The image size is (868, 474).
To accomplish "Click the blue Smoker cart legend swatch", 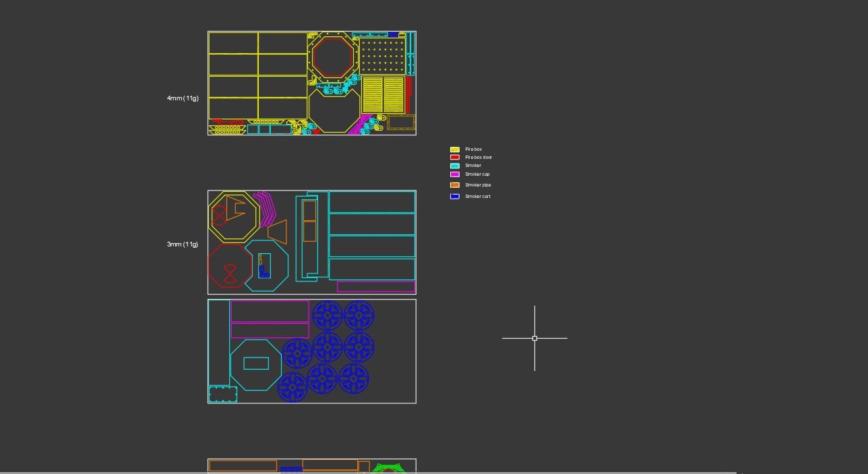I will (x=455, y=197).
